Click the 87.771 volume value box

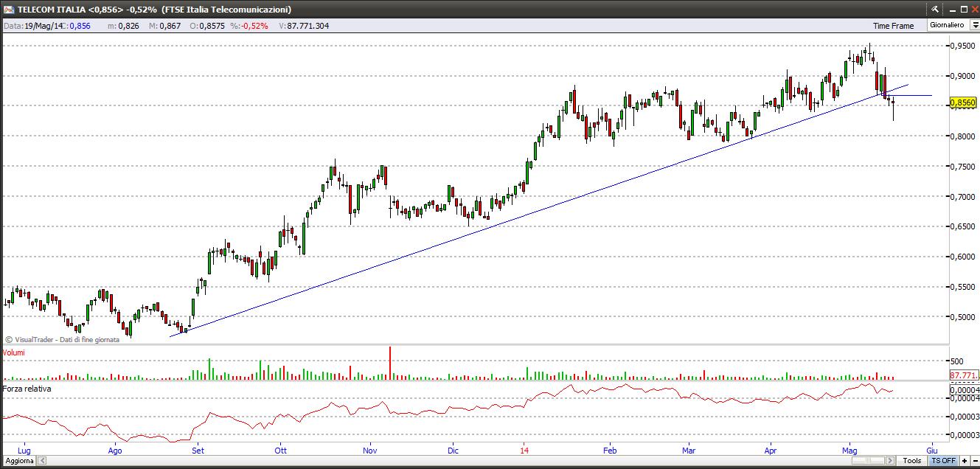click(963, 375)
